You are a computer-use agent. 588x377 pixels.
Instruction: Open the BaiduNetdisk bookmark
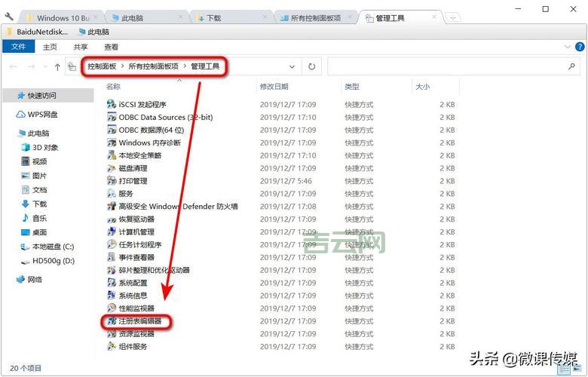pyautogui.click(x=38, y=32)
